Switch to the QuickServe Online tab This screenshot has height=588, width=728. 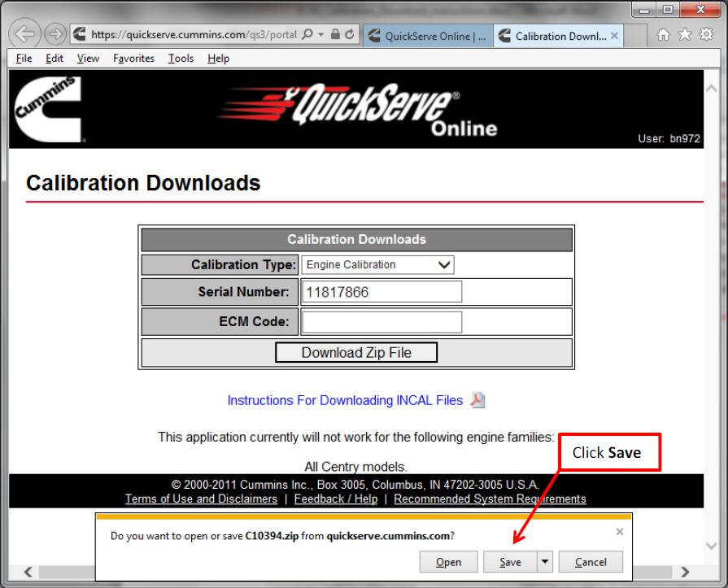[428, 36]
